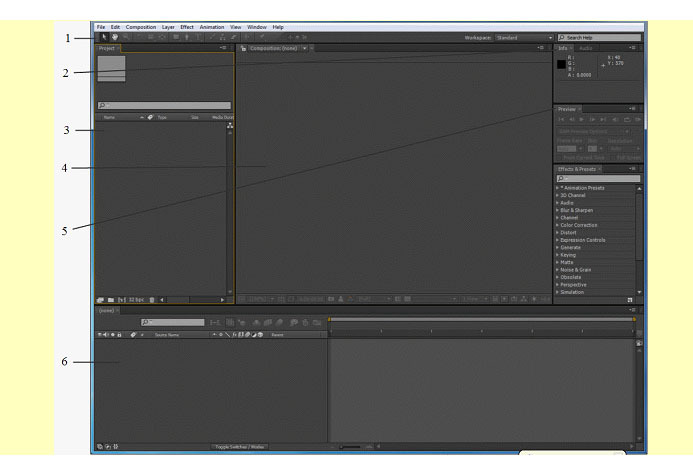Create new composition from Project panel footer
Image resolution: width=693 pixels, height=468 pixels.
[x=122, y=300]
